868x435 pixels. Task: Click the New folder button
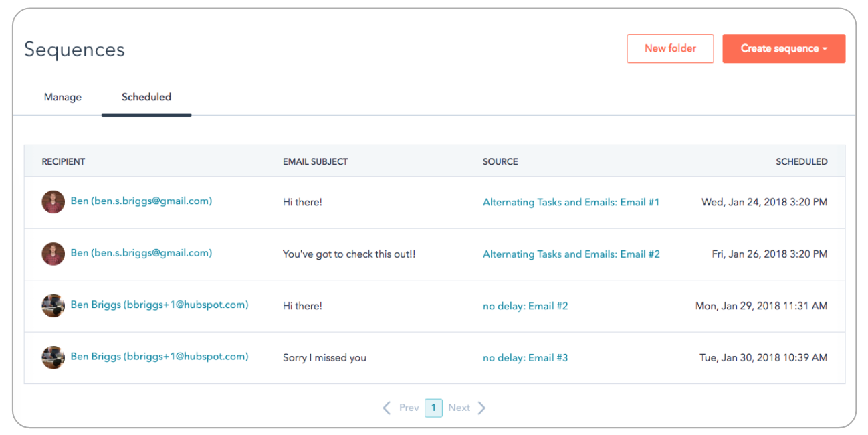tap(670, 48)
